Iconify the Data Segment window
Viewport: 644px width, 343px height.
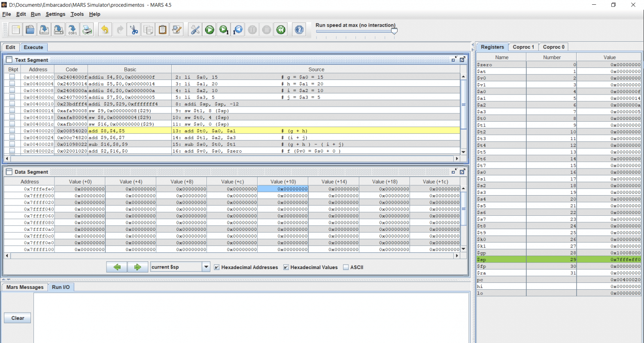coord(454,171)
